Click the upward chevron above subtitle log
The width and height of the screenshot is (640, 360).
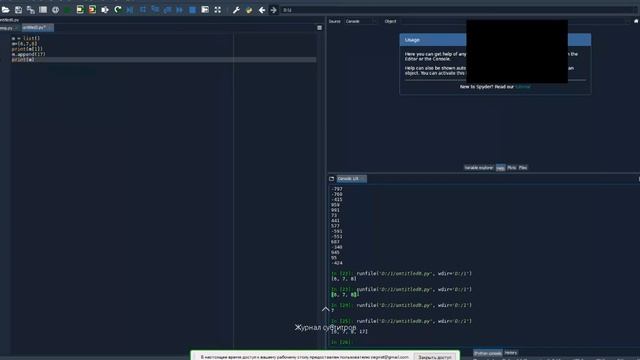pyautogui.click(x=325, y=309)
